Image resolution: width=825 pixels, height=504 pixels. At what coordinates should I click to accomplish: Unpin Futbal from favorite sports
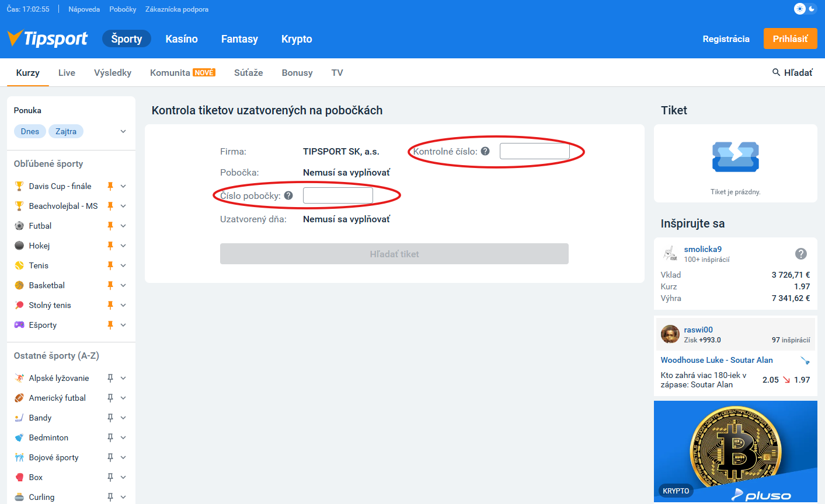(110, 226)
